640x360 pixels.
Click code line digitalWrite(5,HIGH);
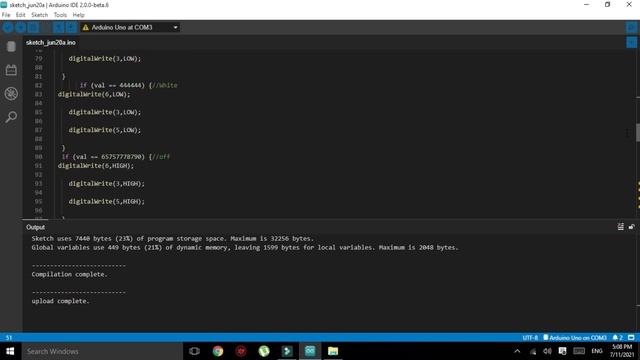[107, 201]
